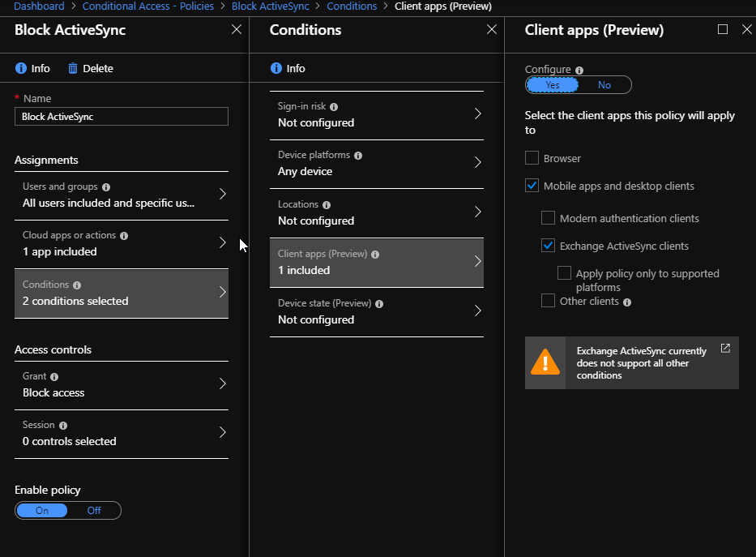Image resolution: width=756 pixels, height=557 pixels.
Task: Click the orange warning triangle icon
Action: coord(545,362)
